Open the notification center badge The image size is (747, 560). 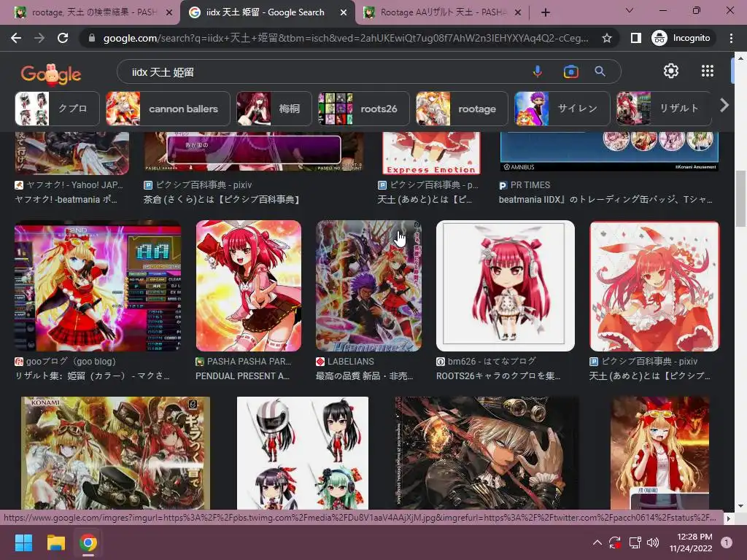(x=727, y=542)
